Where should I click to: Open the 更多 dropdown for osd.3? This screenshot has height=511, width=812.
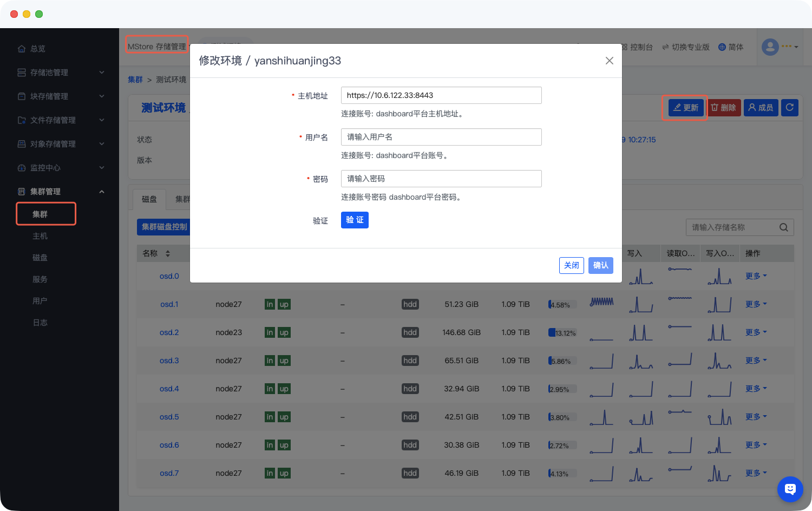coord(756,361)
